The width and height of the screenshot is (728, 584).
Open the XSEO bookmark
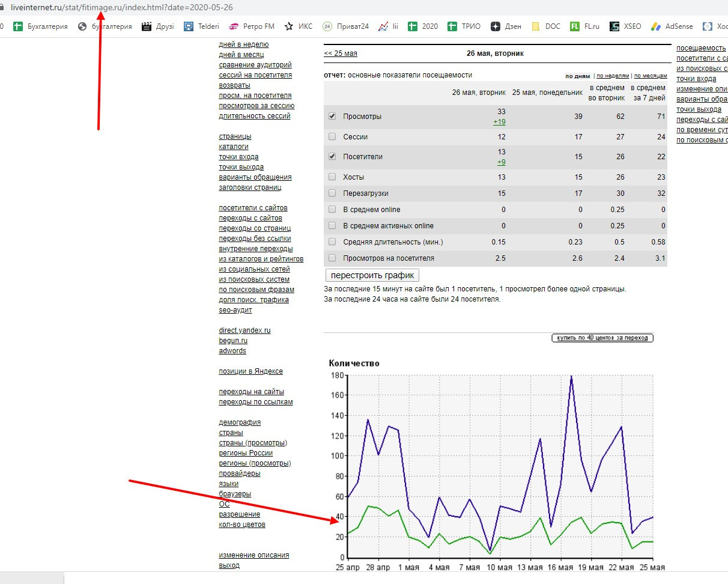625,26
